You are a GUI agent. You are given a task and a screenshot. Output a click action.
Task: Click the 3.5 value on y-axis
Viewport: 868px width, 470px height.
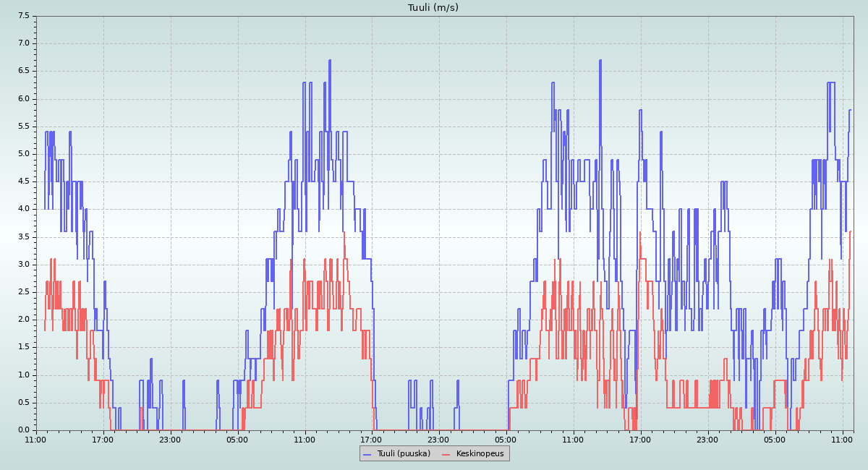click(x=23, y=236)
